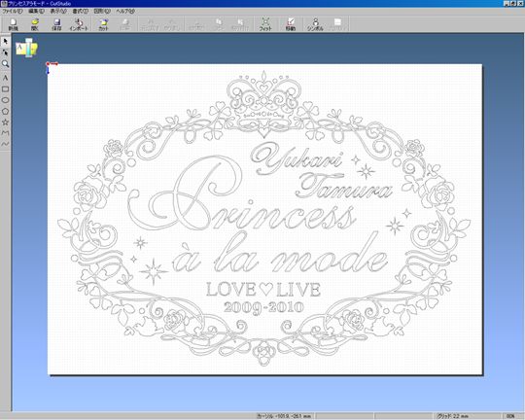Click the 保存 (Save) toolbar icon

pyautogui.click(x=57, y=24)
